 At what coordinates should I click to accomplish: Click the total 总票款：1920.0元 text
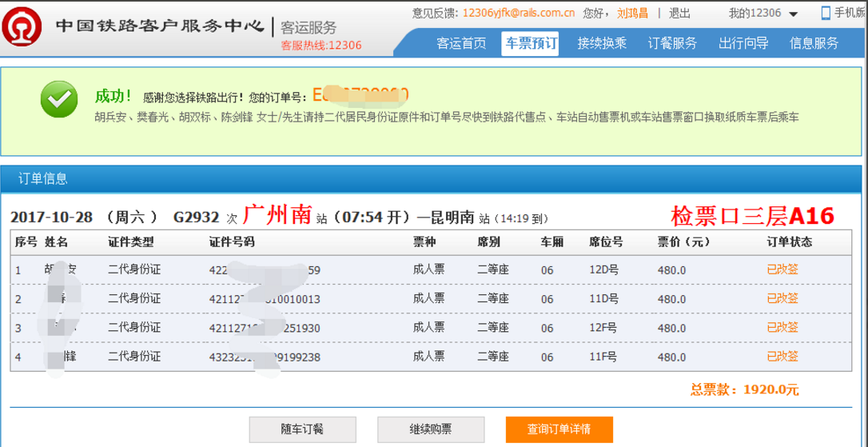pos(745,390)
